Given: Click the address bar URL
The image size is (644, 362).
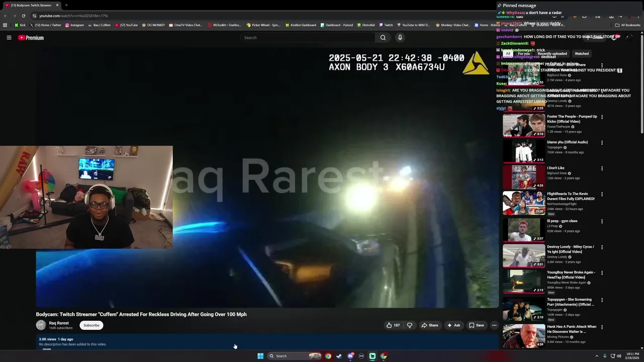Looking at the screenshot, I should 74,16.
